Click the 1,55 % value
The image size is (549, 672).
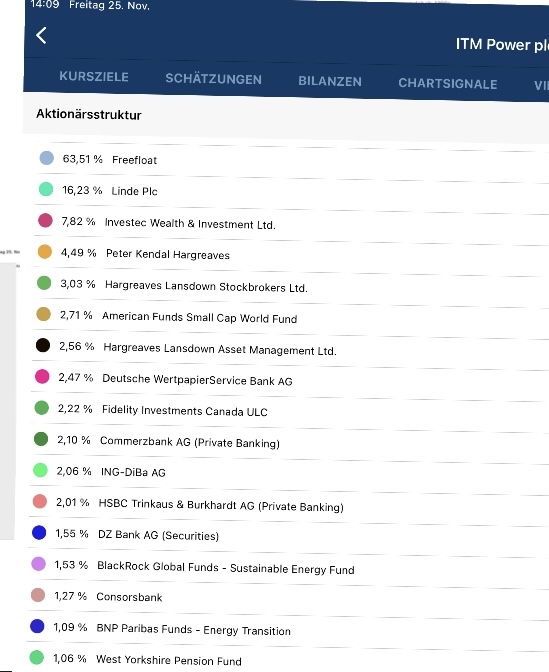click(x=72, y=534)
